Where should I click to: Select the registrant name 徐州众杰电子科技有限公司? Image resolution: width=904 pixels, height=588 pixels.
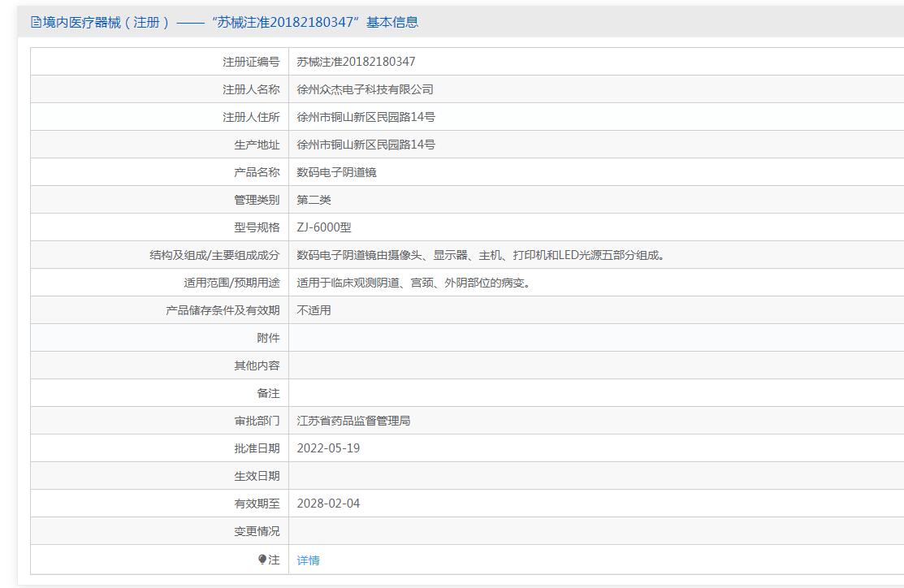tap(365, 89)
